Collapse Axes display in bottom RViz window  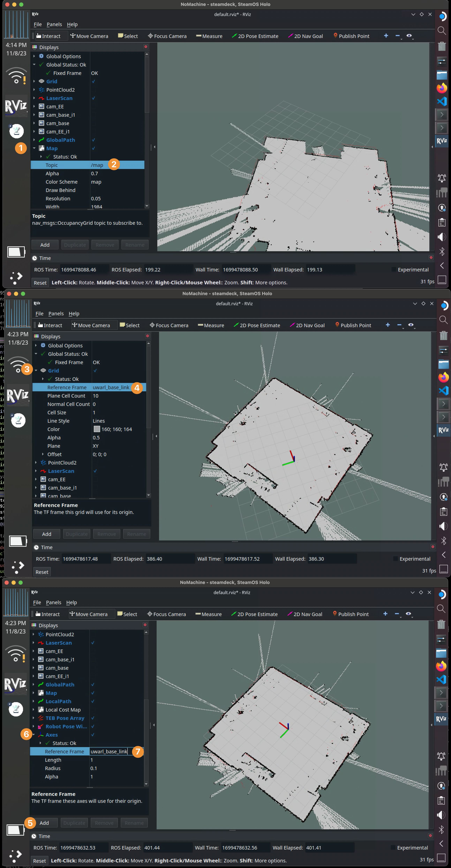[33, 735]
